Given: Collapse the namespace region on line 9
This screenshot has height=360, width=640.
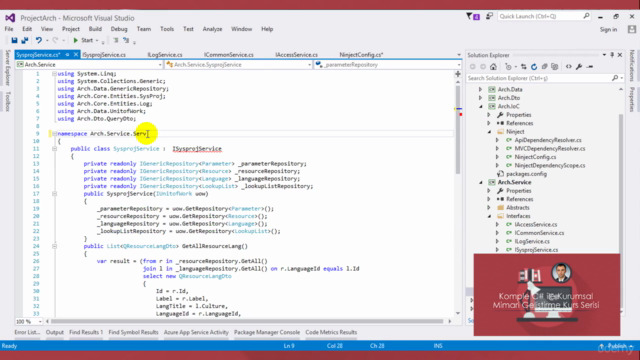Looking at the screenshot, I should tap(54, 133).
